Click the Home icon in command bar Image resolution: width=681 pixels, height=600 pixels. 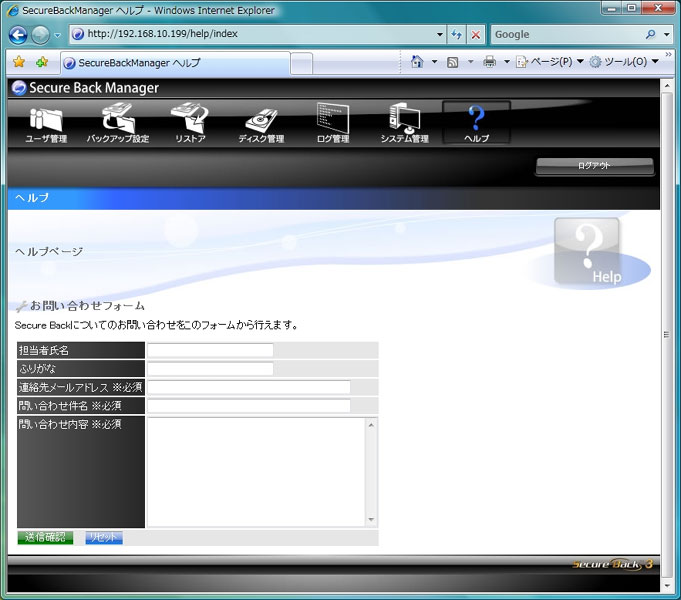(417, 62)
